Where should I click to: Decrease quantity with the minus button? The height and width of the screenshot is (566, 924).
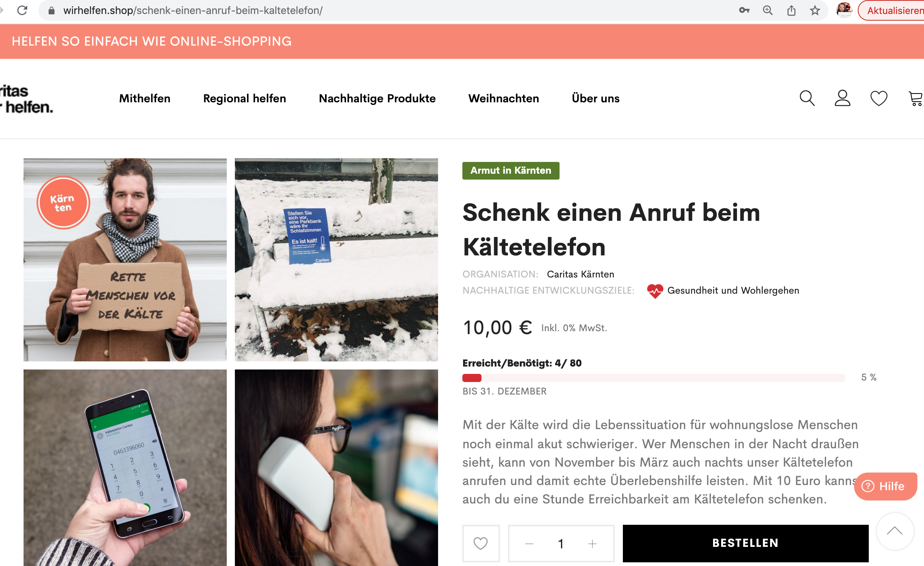coord(529,544)
